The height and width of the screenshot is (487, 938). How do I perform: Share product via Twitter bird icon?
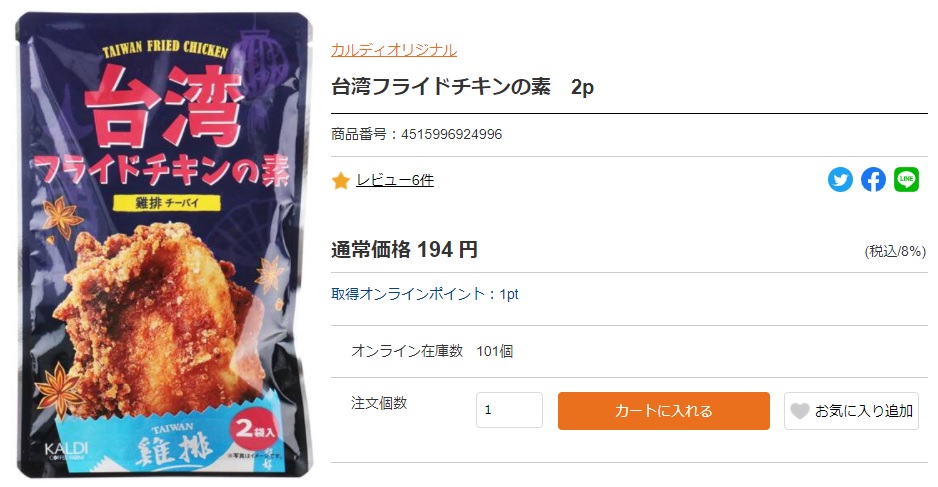click(840, 179)
